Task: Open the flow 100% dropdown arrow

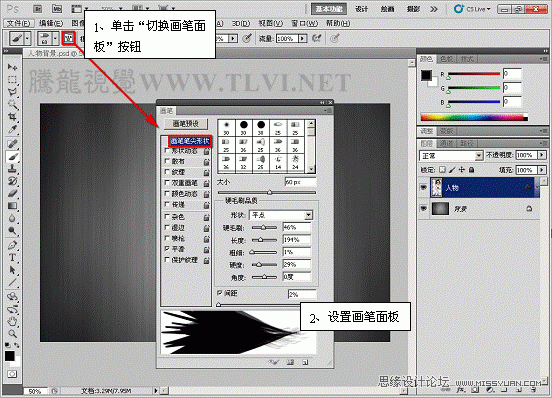Action: (x=303, y=38)
